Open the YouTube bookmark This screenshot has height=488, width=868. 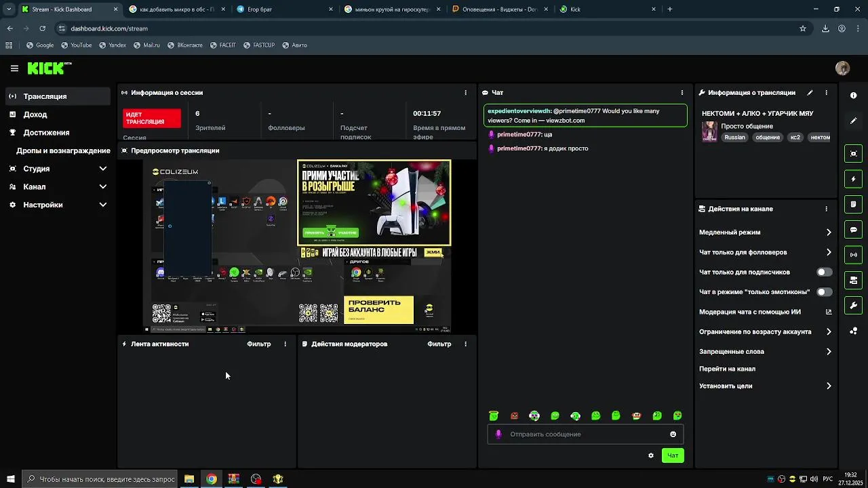(76, 45)
